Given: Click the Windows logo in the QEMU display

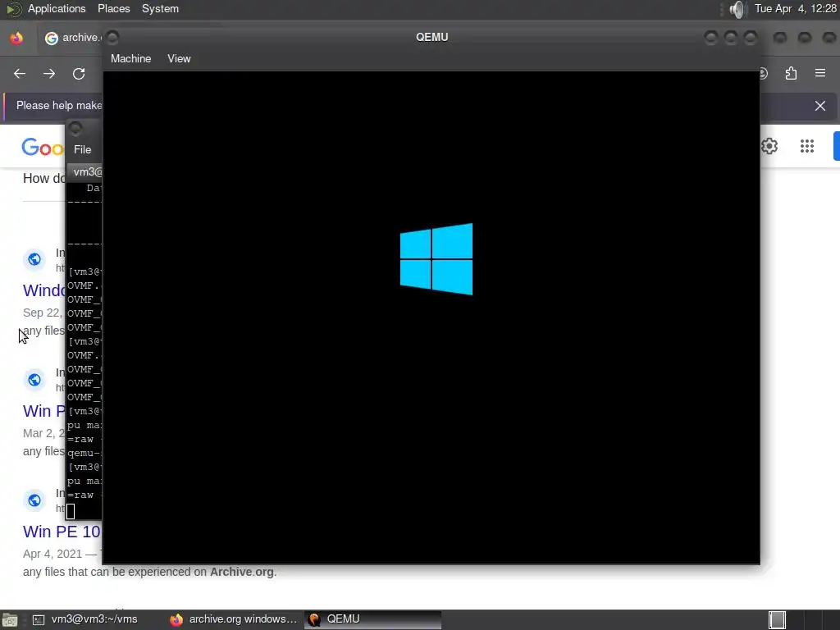Looking at the screenshot, I should click(436, 258).
